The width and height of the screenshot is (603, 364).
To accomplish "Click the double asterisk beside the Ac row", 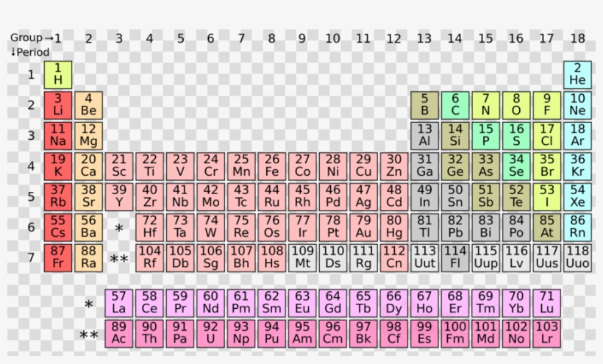I will pyautogui.click(x=89, y=335).
